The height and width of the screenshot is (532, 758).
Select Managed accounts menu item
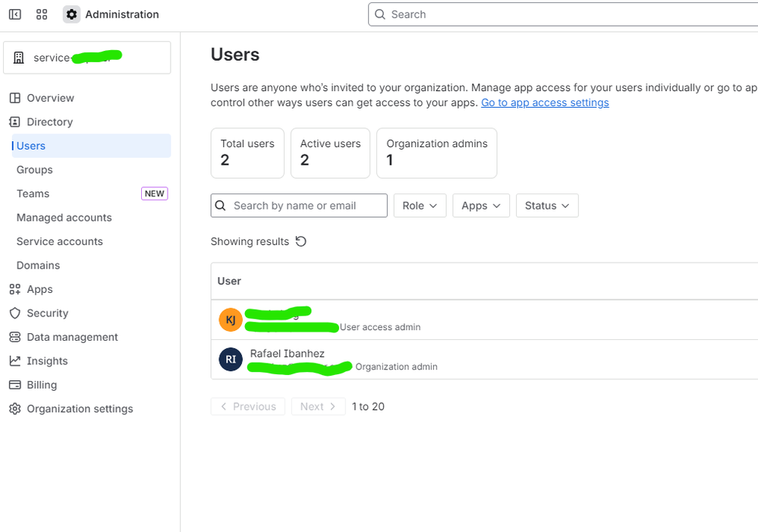(x=64, y=218)
